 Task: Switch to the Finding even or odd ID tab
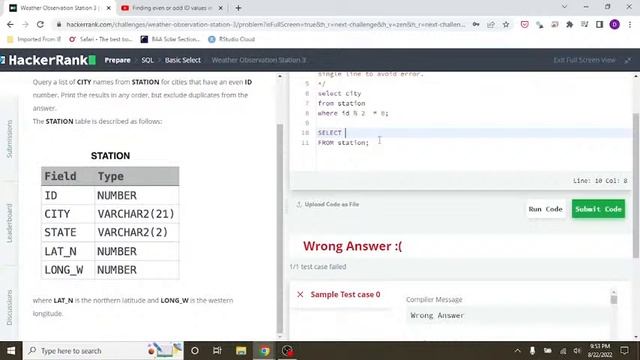coord(171,8)
